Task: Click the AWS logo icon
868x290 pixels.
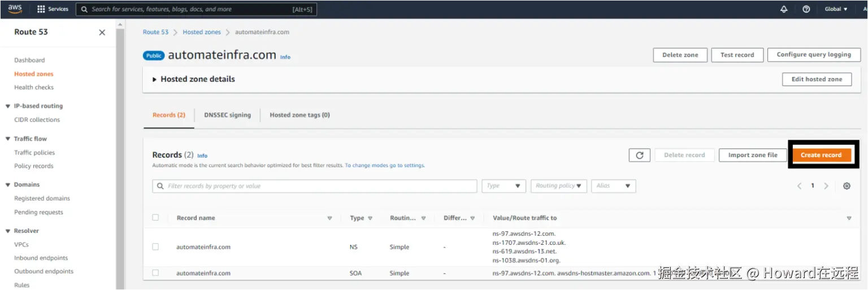Action: click(x=15, y=9)
